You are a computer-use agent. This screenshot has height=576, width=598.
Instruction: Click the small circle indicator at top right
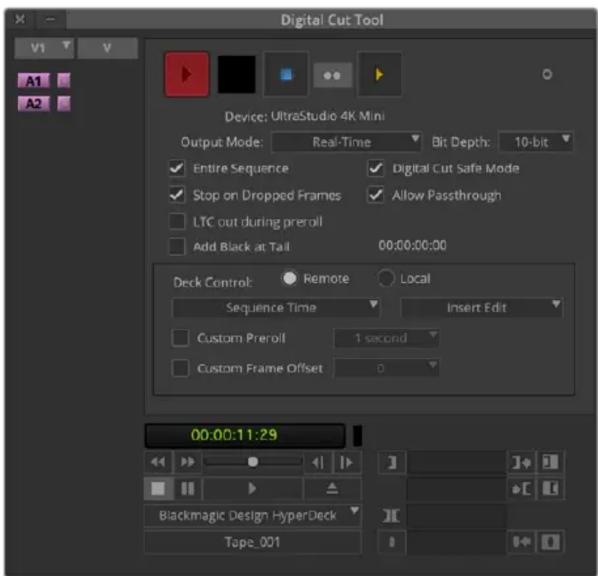pyautogui.click(x=547, y=74)
